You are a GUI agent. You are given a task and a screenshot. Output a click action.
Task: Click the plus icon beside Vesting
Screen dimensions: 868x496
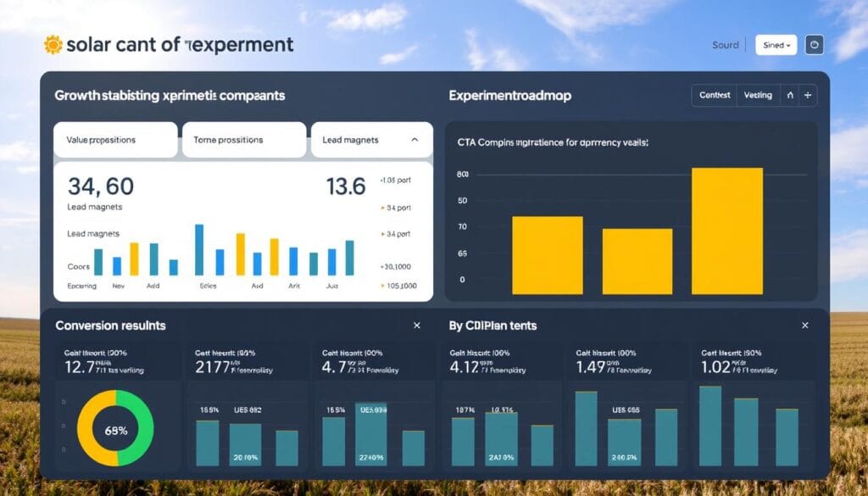(808, 96)
